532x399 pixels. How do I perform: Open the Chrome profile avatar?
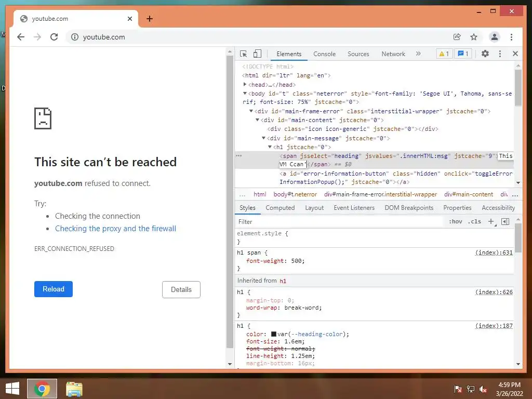(495, 37)
